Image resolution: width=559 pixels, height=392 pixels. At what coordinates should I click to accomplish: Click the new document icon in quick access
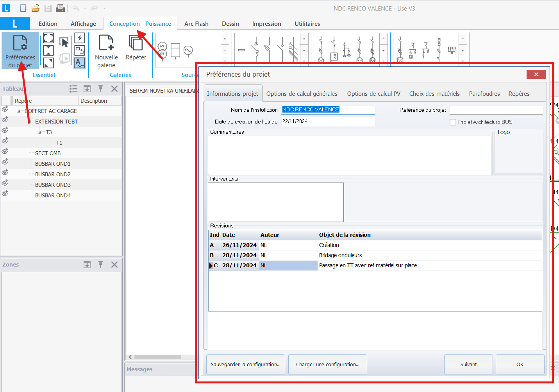[23, 8]
